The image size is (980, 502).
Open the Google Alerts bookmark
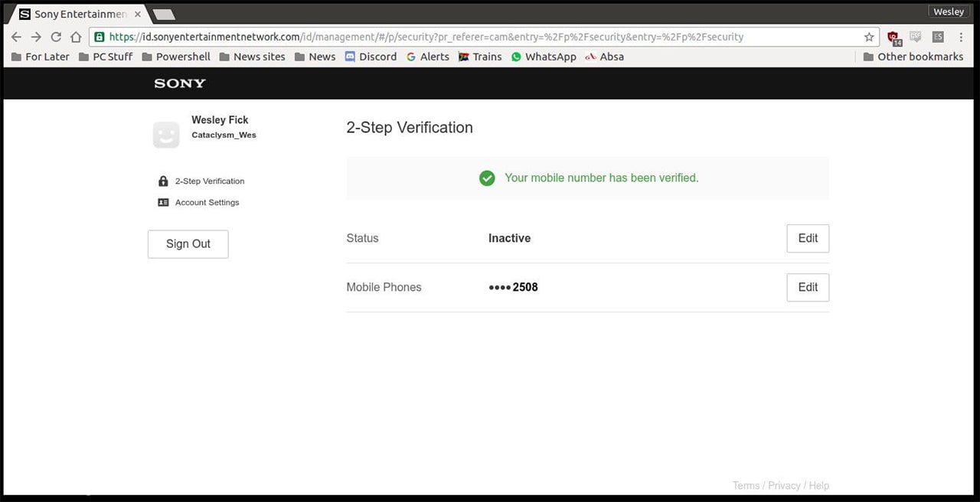coord(428,57)
